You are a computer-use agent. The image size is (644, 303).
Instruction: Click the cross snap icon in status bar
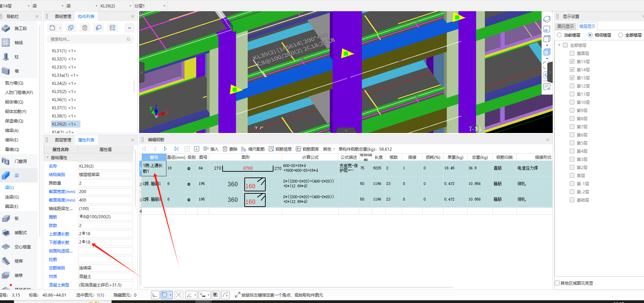[179, 295]
